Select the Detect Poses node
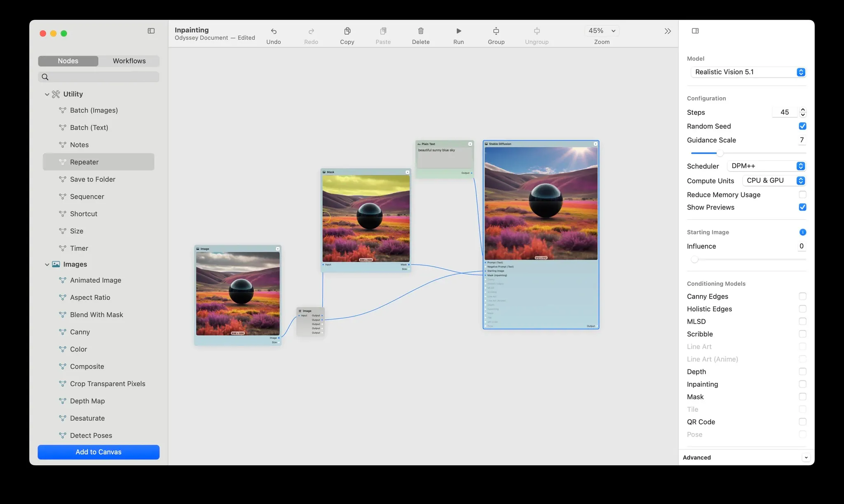The height and width of the screenshot is (504, 844). [98, 435]
